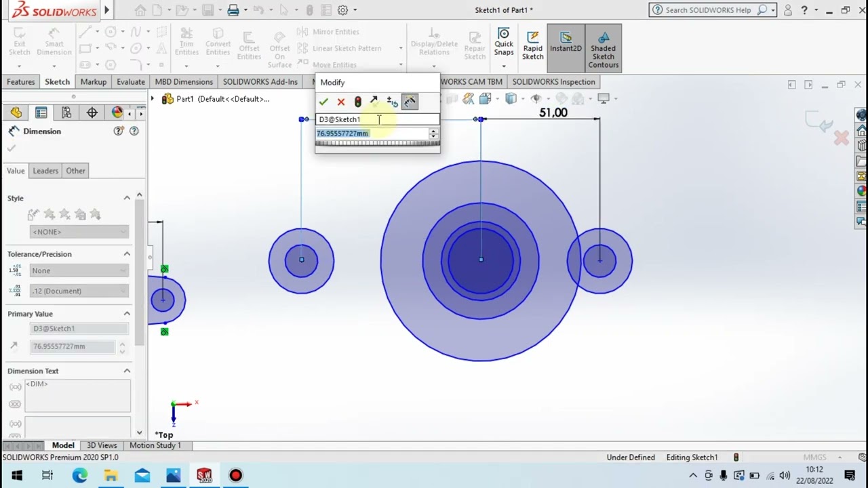The height and width of the screenshot is (488, 868).
Task: Open the .12 (Document) precision dropdown
Action: click(79, 291)
